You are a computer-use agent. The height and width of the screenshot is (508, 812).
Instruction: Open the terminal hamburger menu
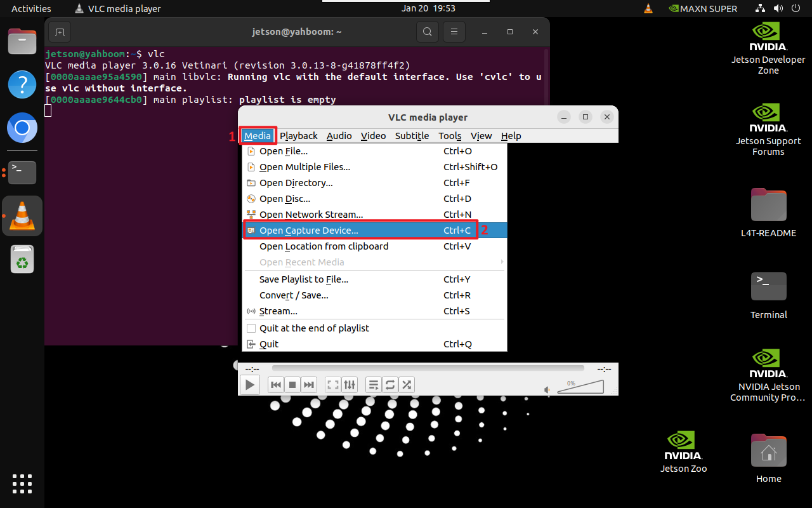pos(454,32)
